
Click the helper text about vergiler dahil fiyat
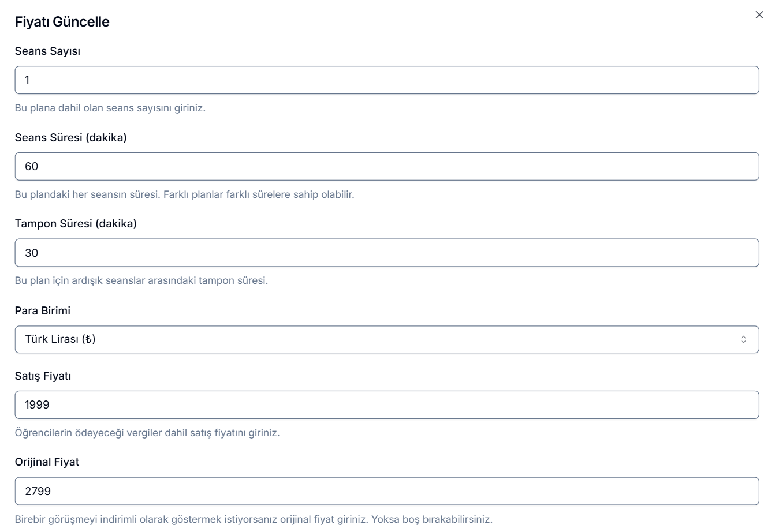click(147, 433)
